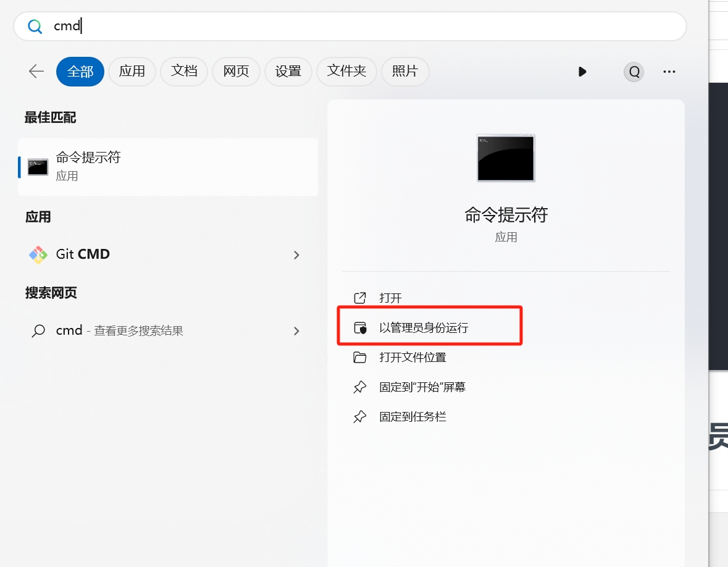
Task: Switch to the 设置 filter tab
Action: point(288,72)
